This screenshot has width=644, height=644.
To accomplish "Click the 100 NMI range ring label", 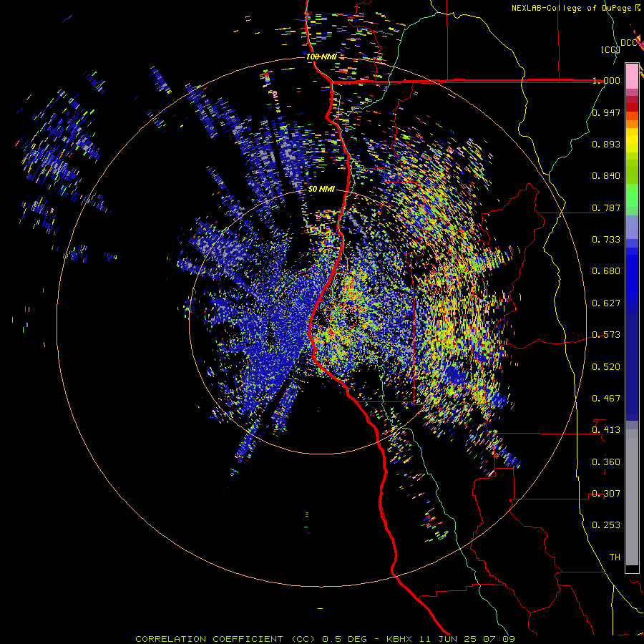I will tap(321, 57).
